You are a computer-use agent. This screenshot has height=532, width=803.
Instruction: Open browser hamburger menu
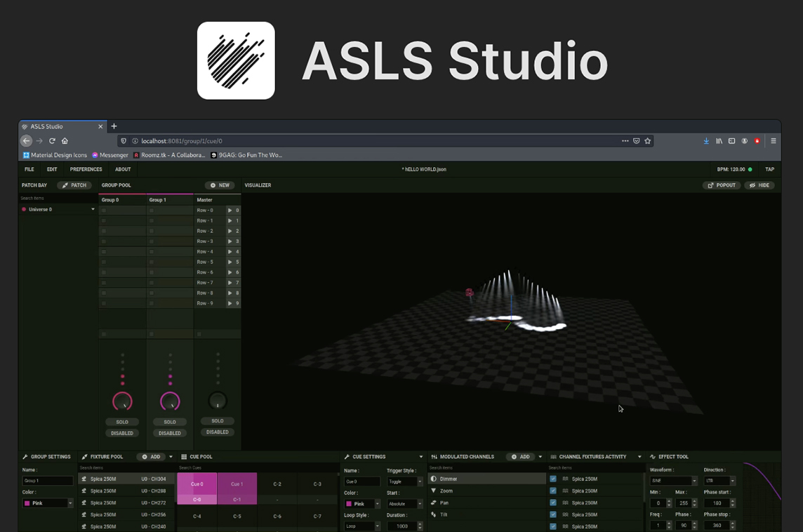click(x=774, y=141)
